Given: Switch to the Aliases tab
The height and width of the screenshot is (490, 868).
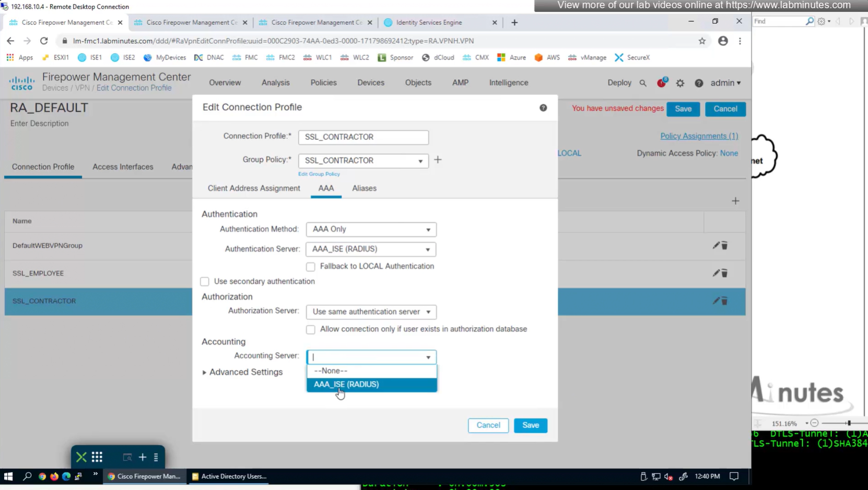Looking at the screenshot, I should [x=364, y=188].
